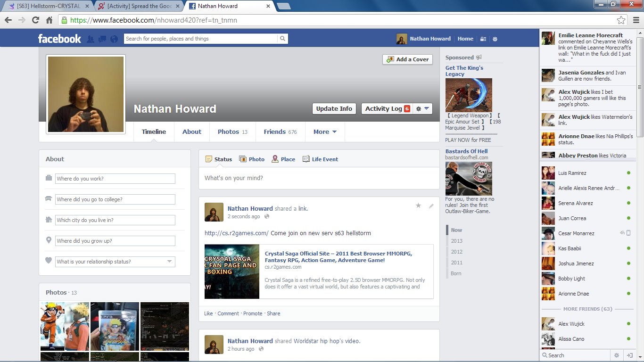Switch to the About tab
This screenshot has height=362, width=644.
192,132
